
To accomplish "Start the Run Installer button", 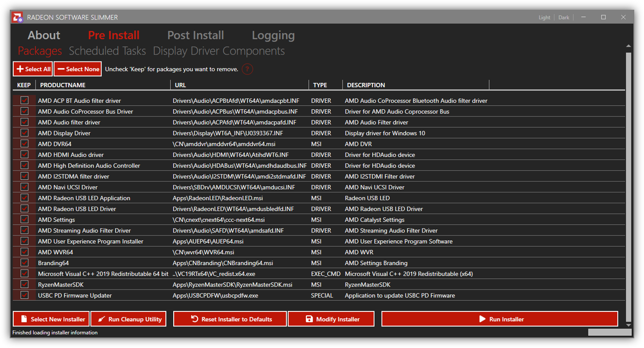I will [500, 319].
